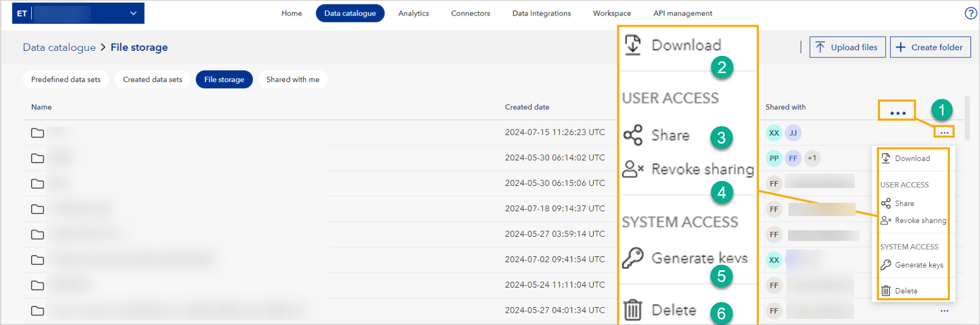Click Delete trash icon in the small context menu
This screenshot has width=980, height=325.
click(886, 291)
